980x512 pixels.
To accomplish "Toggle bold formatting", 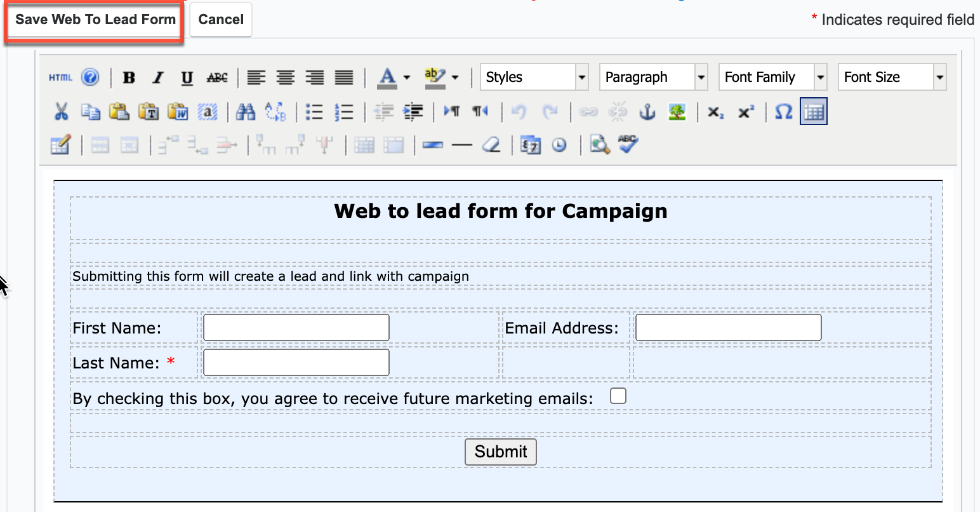I will [x=129, y=77].
